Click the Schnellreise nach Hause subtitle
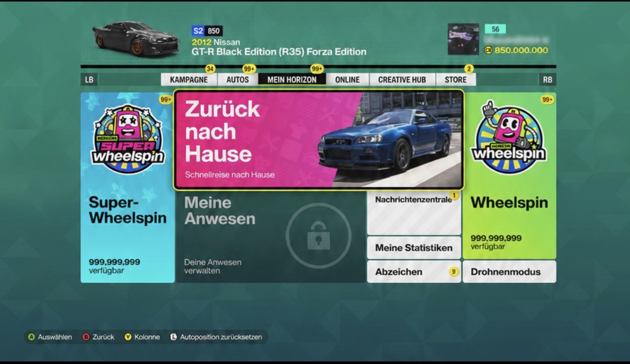Image resolution: width=630 pixels, height=364 pixels. (230, 174)
